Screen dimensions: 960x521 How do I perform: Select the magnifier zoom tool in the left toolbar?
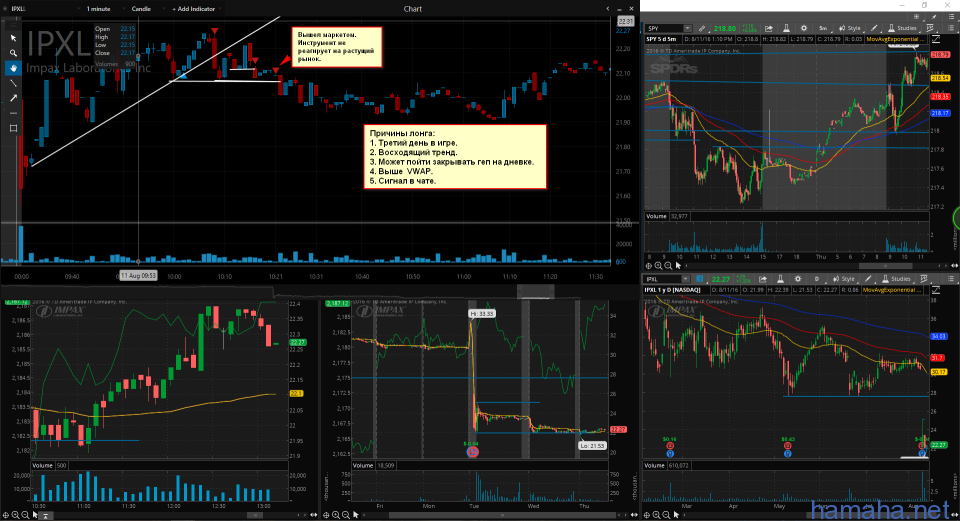(13, 53)
